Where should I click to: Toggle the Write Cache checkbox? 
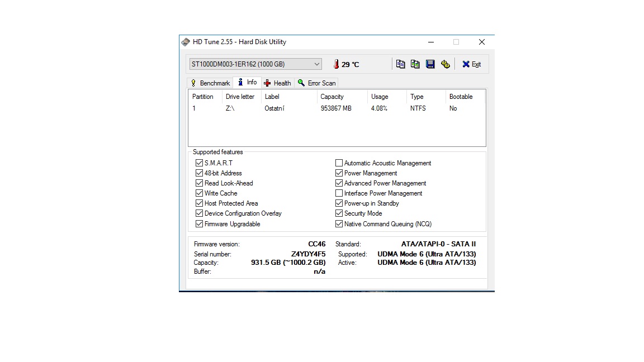pyautogui.click(x=199, y=193)
